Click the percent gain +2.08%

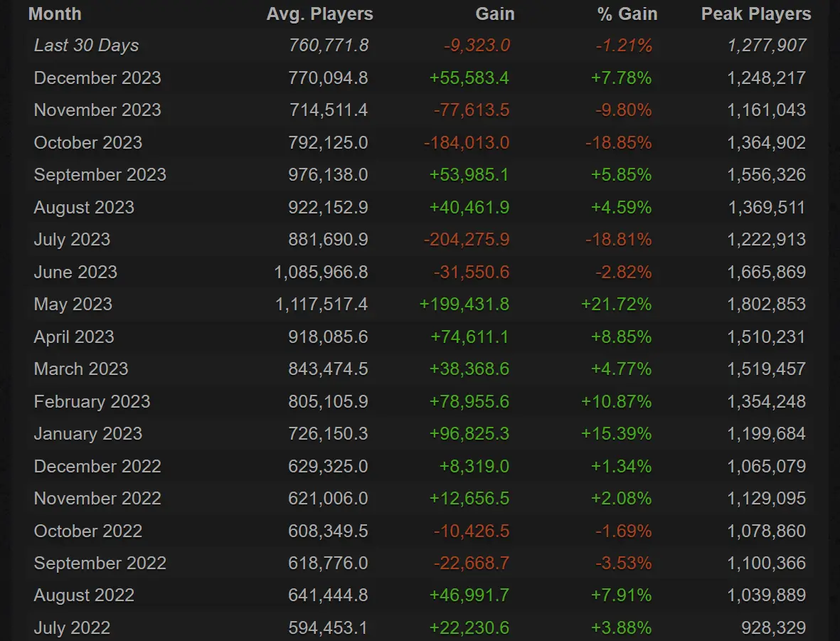(622, 499)
